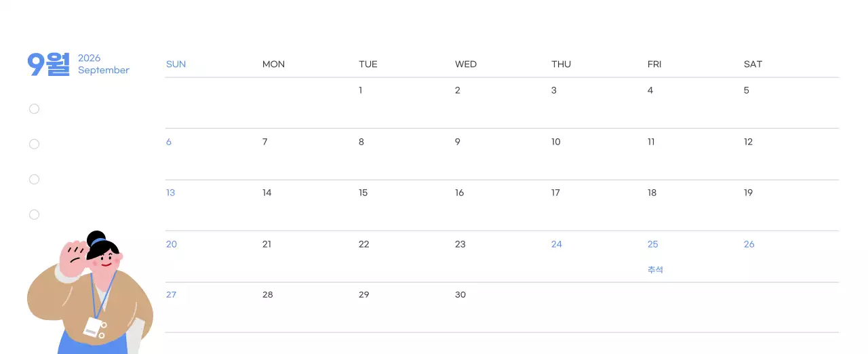Select September 13 Sunday date
Image resolution: width=868 pixels, height=354 pixels.
[x=171, y=193]
